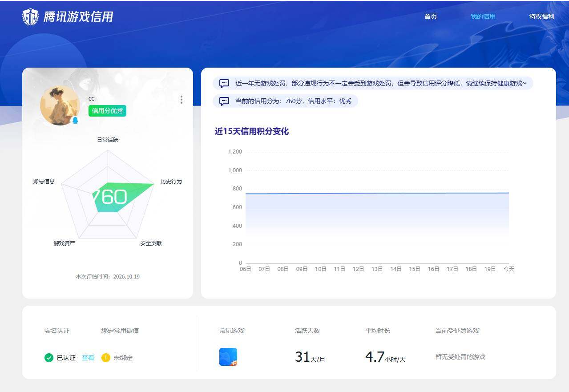Click the QQ penguin badge on avatar
The height and width of the screenshot is (392, 569).
tap(75, 120)
